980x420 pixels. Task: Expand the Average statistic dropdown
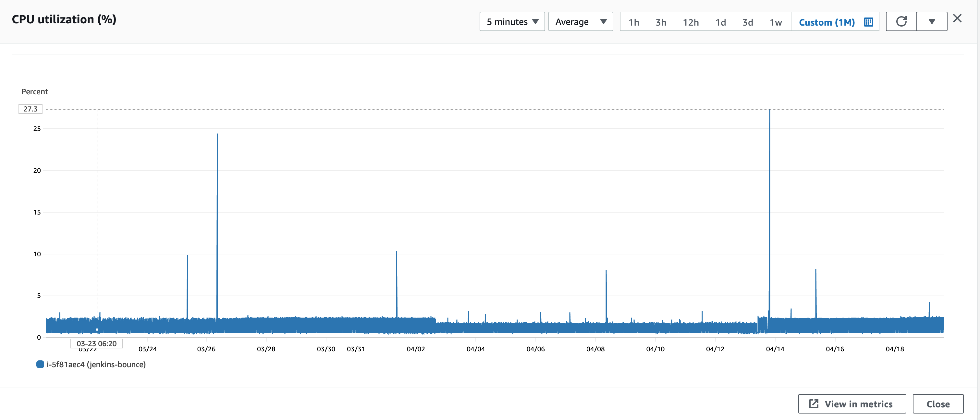click(x=580, y=22)
